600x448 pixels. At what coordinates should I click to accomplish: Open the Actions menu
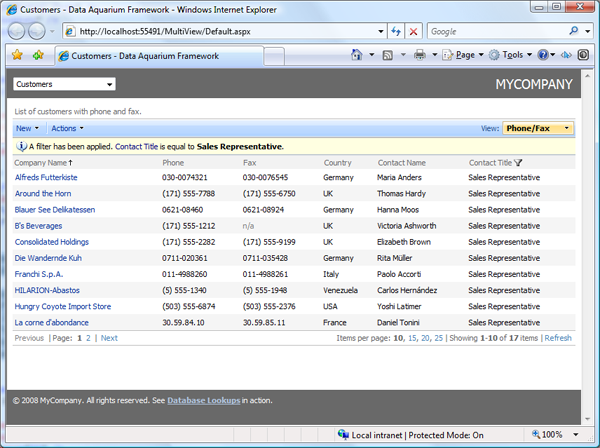pos(65,128)
